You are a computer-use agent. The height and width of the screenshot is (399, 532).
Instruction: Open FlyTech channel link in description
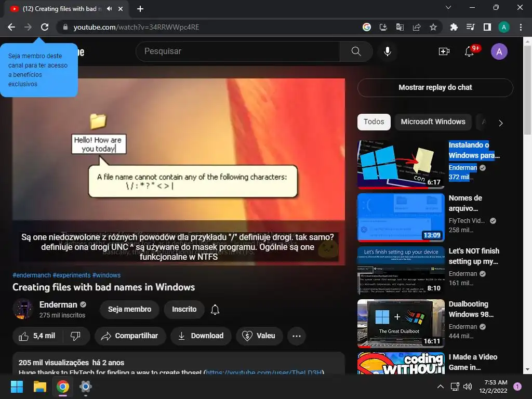pyautogui.click(x=263, y=372)
